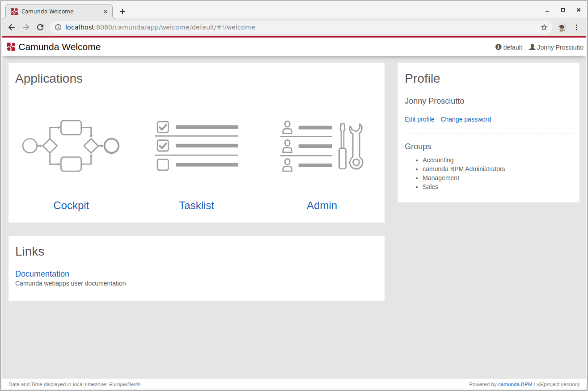
Task: Click the Applications heading
Action: point(49,79)
